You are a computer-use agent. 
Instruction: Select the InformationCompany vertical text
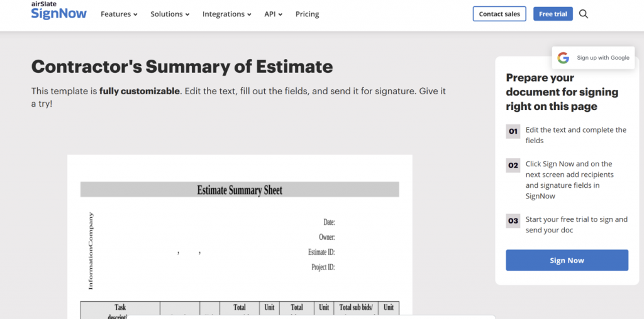[91, 251]
